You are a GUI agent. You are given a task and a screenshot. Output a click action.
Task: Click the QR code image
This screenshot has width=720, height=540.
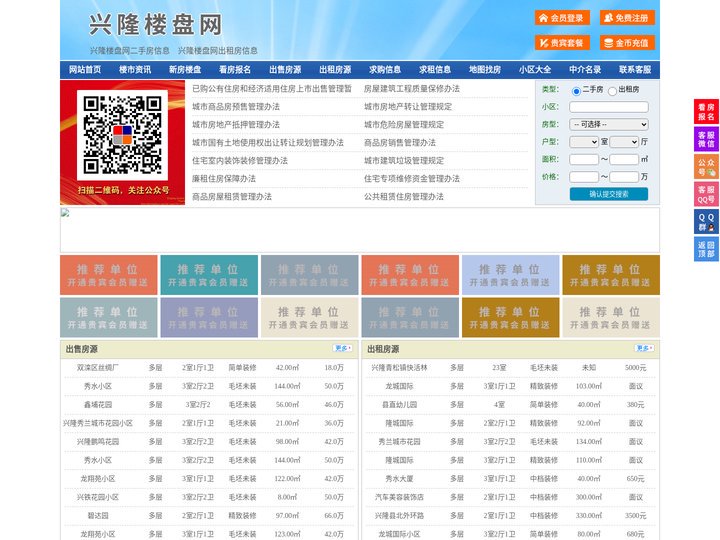(x=122, y=135)
